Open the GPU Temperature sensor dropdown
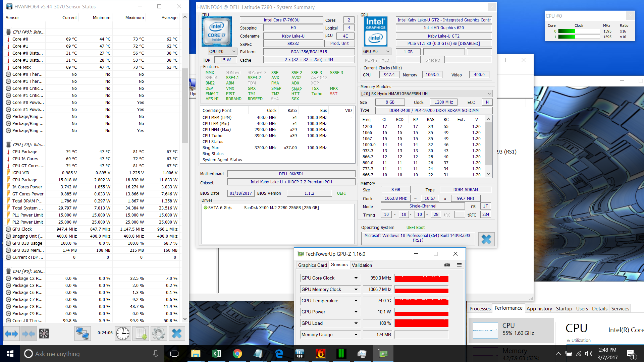Screen dimensions: 644x362 356,301
